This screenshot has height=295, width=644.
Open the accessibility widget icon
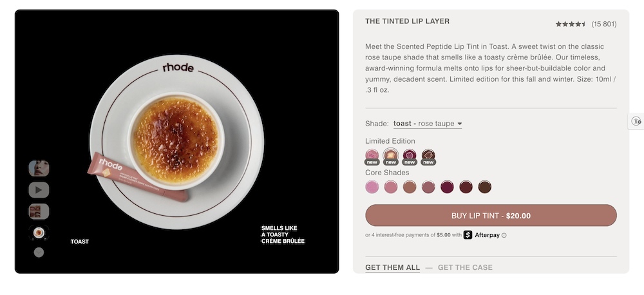tap(636, 121)
